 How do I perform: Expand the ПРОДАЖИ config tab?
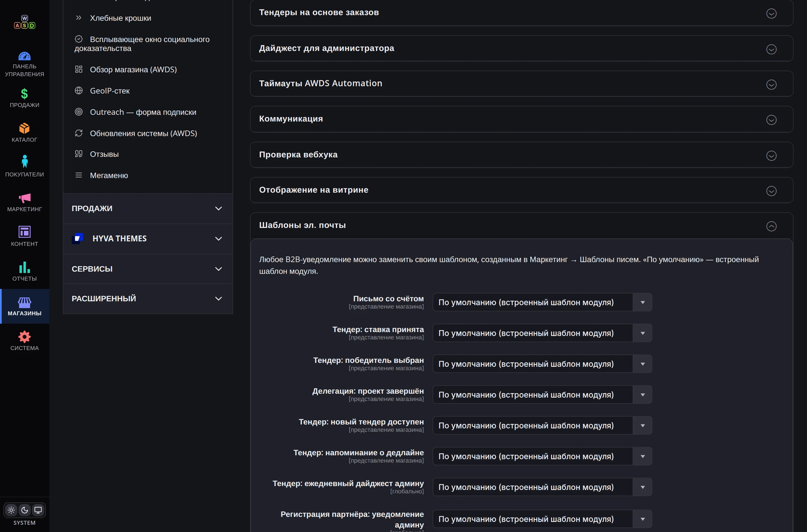148,208
